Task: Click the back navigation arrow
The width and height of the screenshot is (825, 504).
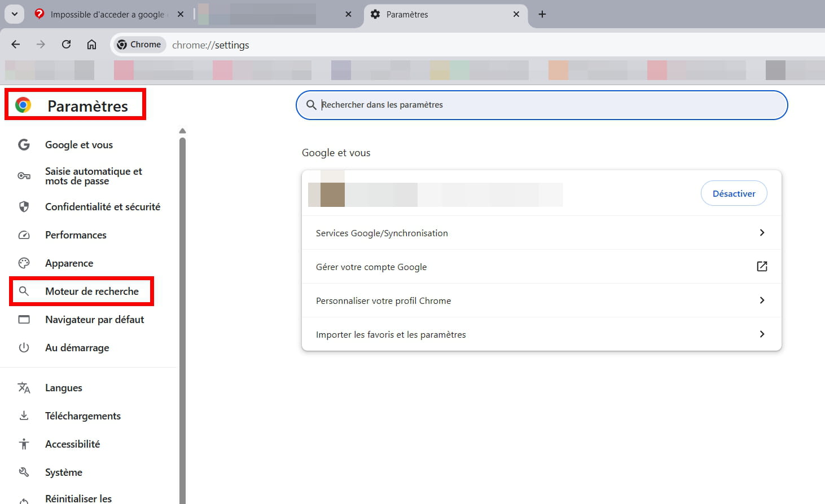Action: [x=16, y=45]
